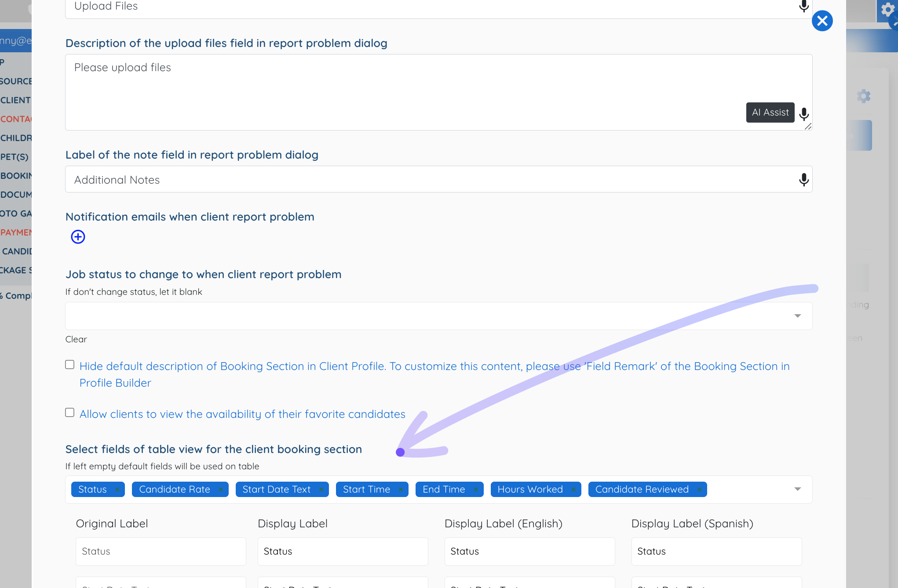Enable Allow clients to view favorite candidates availability
Image resolution: width=898 pixels, height=588 pixels.
69,413
